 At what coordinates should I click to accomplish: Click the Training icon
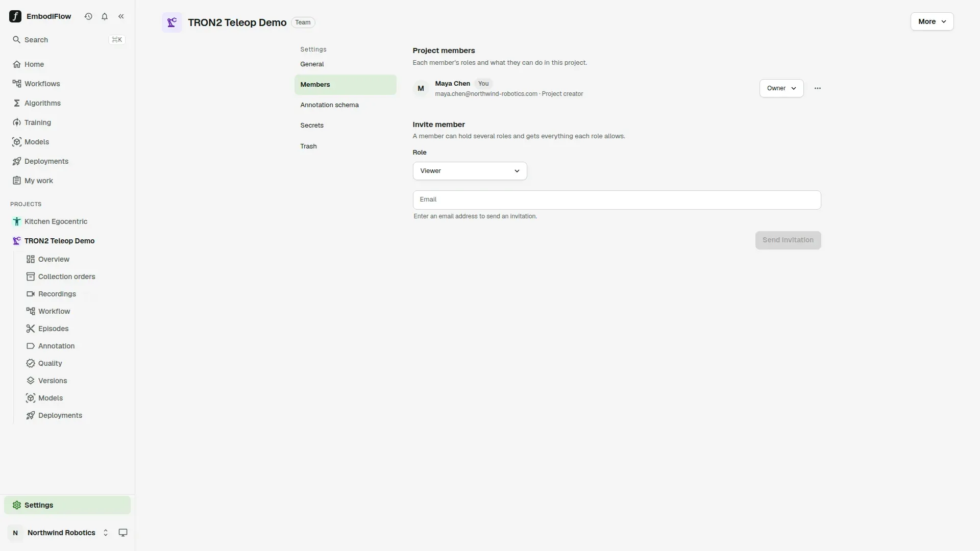[x=17, y=122]
